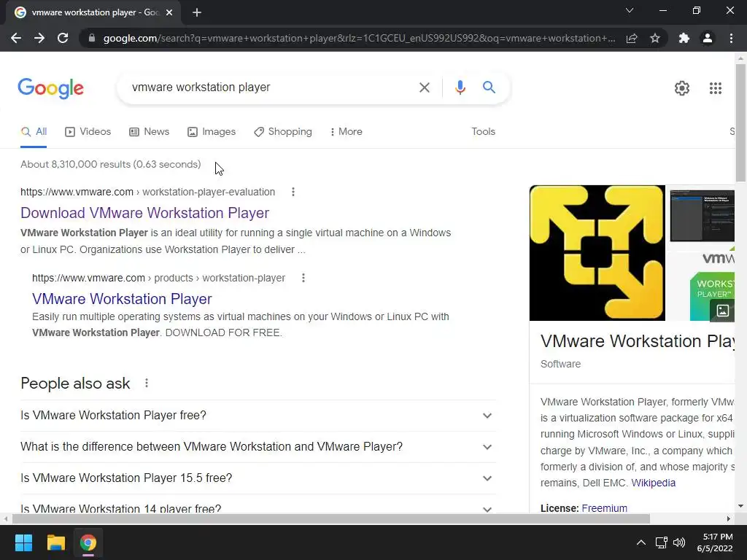Screen dimensions: 747x560
Task: Click the 'People also ask' heading
Action: [75, 384]
